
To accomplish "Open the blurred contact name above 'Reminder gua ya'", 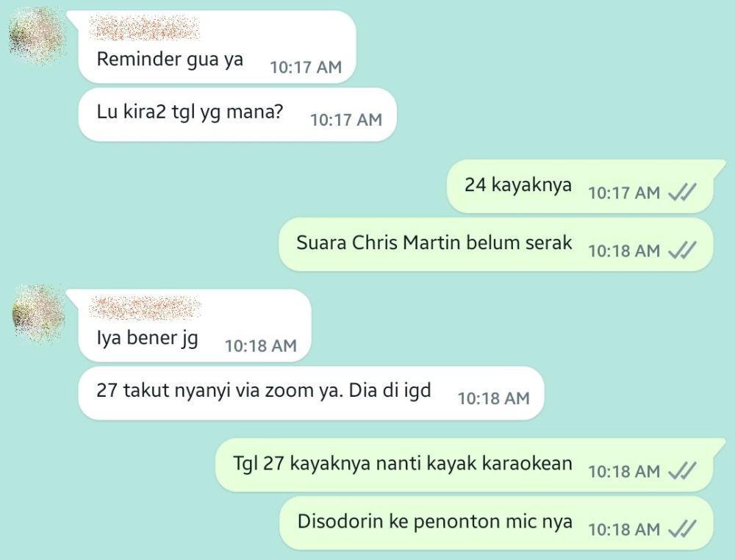I will coord(145,28).
